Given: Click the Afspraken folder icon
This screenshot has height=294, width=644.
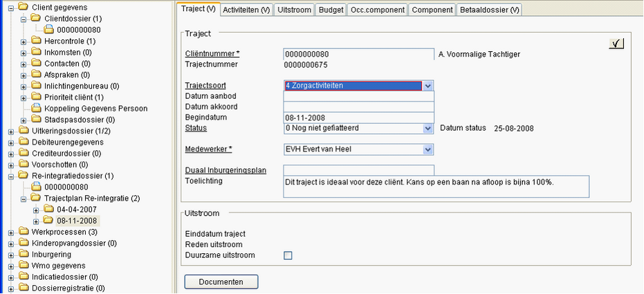Looking at the screenshot, I should [37, 74].
